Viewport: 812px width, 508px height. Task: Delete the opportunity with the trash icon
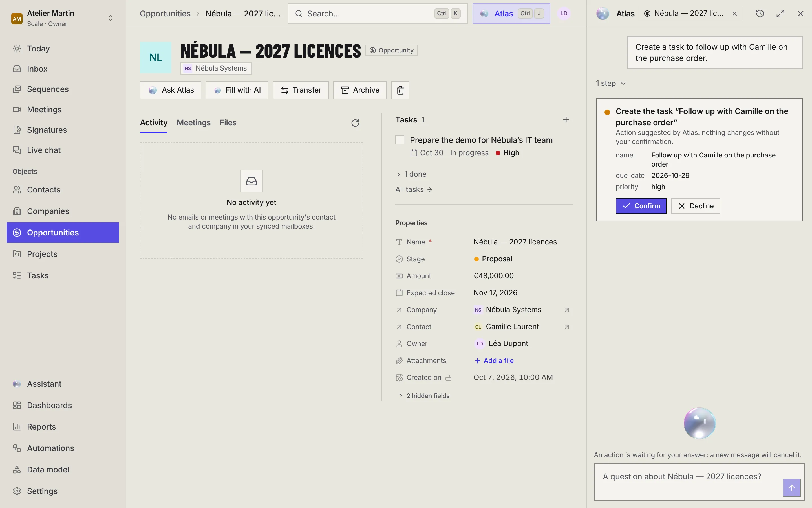[x=400, y=90]
